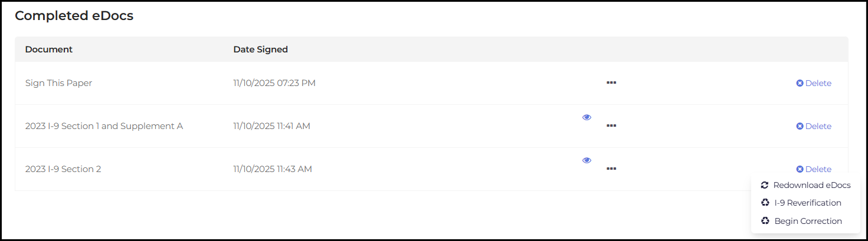Click the Date Signed column header
The height and width of the screenshot is (241, 868).
[260, 49]
